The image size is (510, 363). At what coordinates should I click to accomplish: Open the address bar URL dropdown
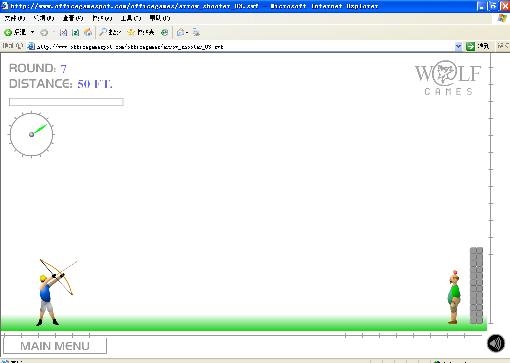(458, 47)
